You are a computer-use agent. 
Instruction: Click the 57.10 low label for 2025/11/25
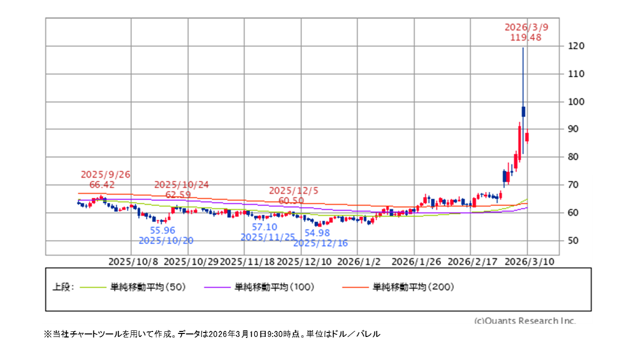[264, 227]
